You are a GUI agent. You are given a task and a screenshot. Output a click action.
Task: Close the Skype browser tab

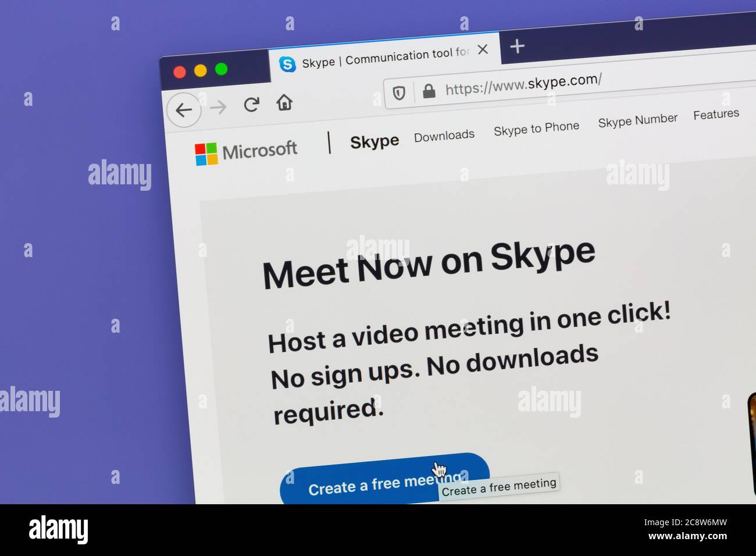(483, 49)
